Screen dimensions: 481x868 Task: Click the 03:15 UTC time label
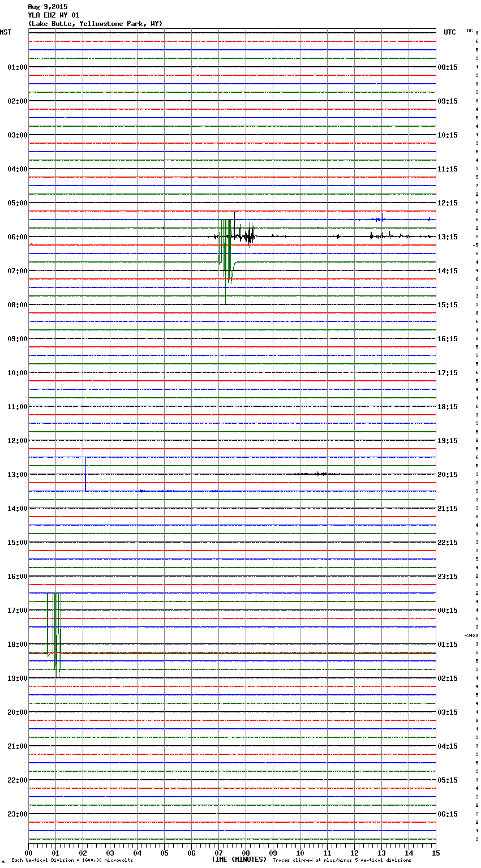(x=448, y=712)
